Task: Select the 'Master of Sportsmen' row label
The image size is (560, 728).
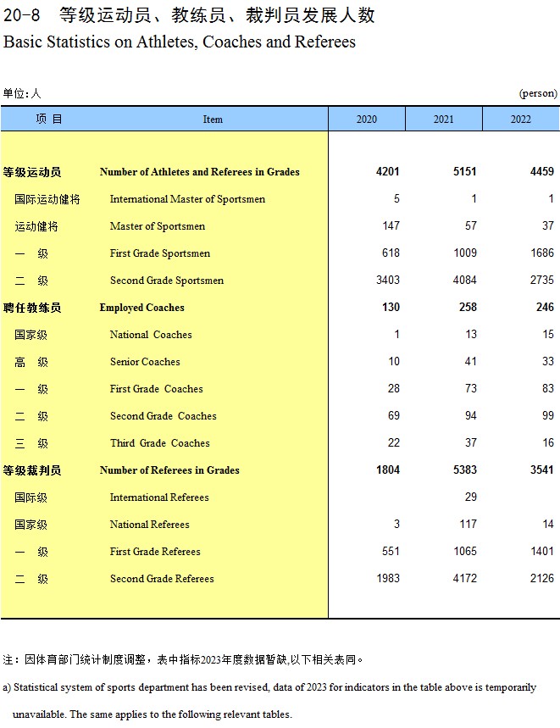Action: coord(158,226)
